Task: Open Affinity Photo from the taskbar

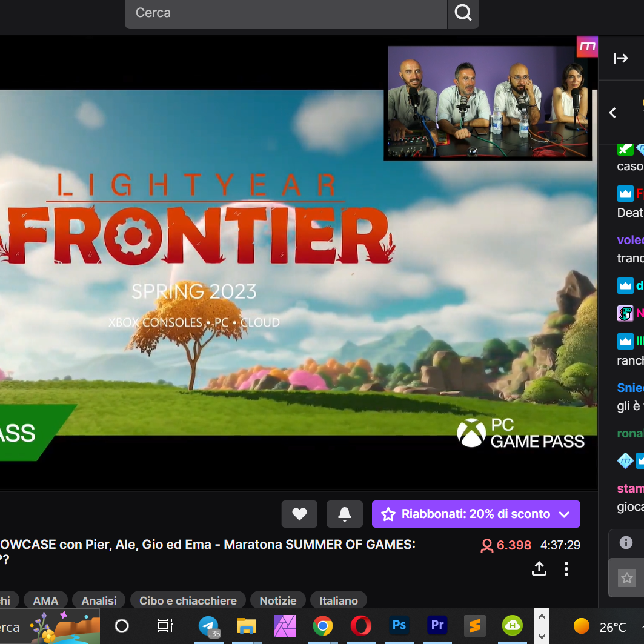Action: (285, 626)
